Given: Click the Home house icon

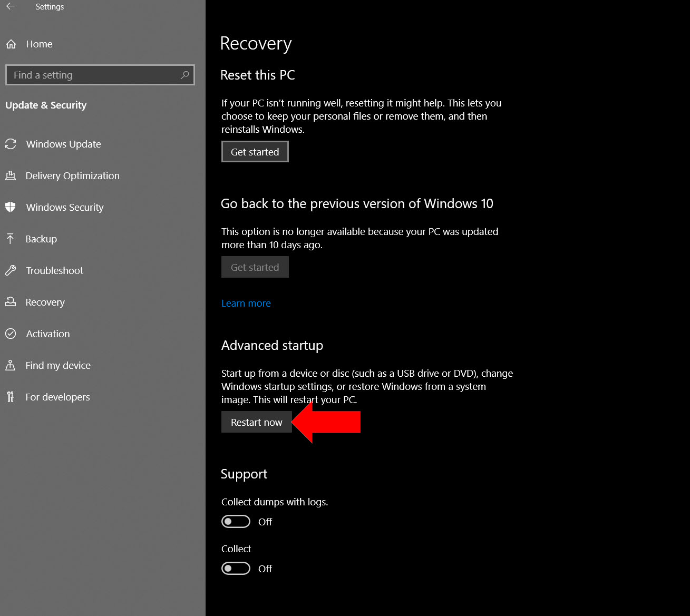Looking at the screenshot, I should point(11,44).
